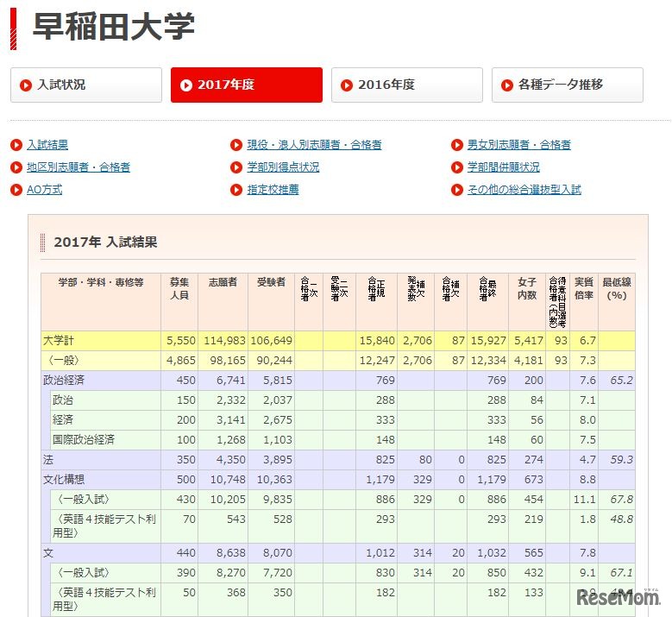Select the 大学計 row label

[59, 341]
